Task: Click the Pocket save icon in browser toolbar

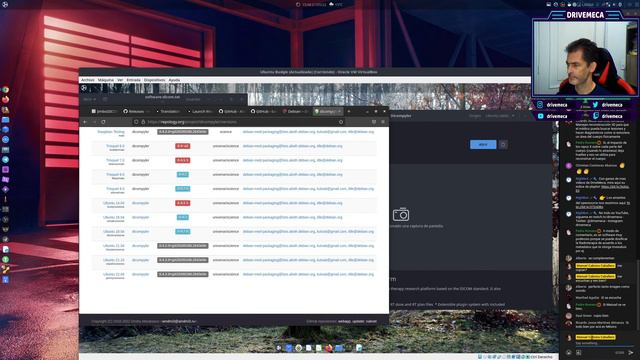Action: click(x=374, y=122)
